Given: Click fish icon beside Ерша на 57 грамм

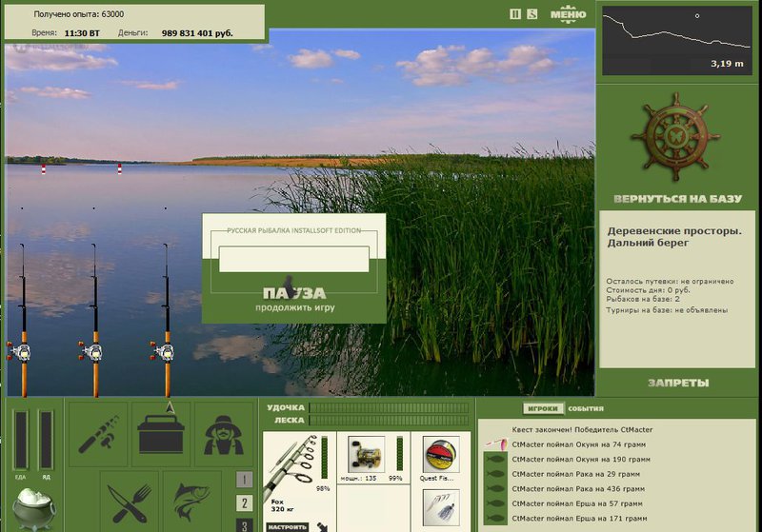Looking at the screenshot, I should click(x=495, y=503).
